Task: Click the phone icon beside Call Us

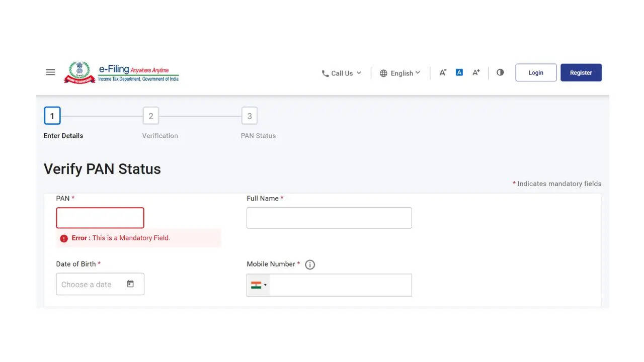Action: click(326, 73)
